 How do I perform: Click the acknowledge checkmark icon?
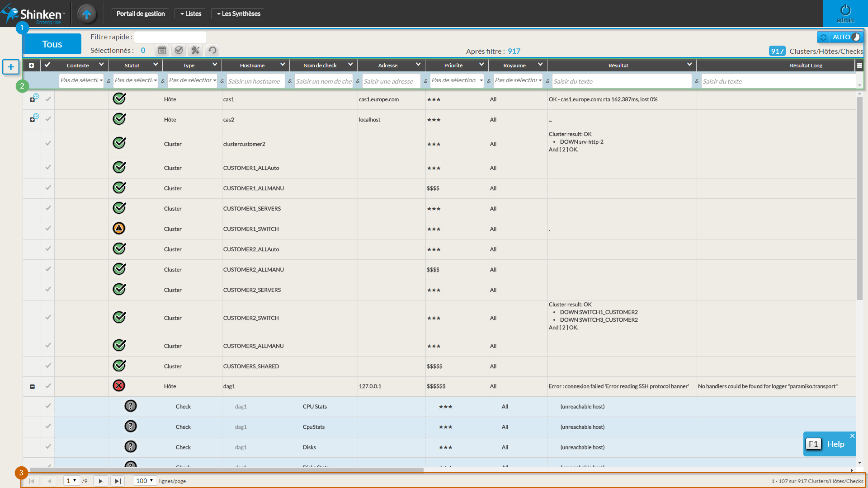coord(179,50)
